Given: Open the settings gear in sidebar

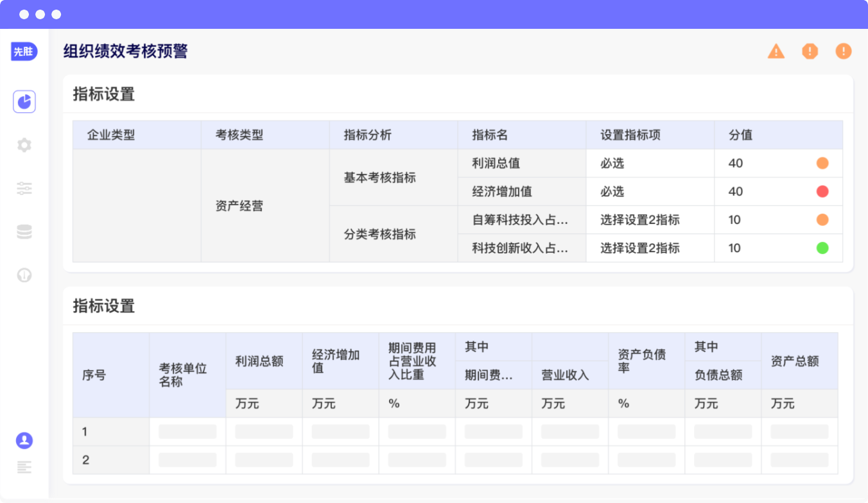Looking at the screenshot, I should coord(24,145).
